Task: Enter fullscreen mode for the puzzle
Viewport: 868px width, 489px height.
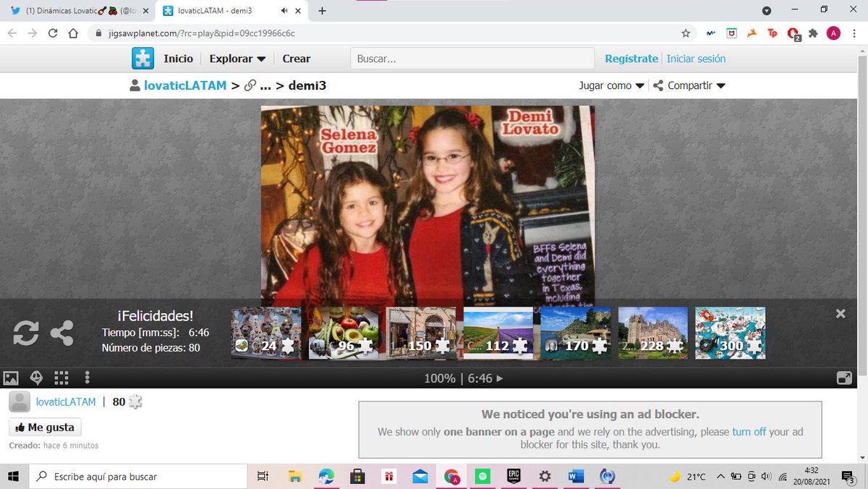Action: (844, 378)
